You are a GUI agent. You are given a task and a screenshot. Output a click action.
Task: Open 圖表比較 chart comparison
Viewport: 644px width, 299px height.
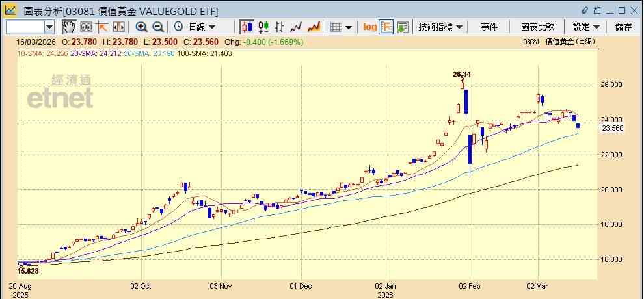[537, 27]
